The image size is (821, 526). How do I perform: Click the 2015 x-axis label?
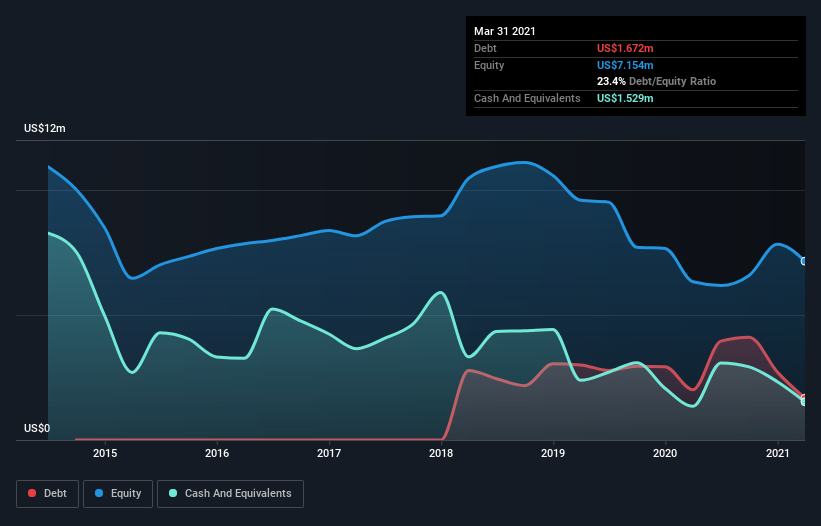105,454
